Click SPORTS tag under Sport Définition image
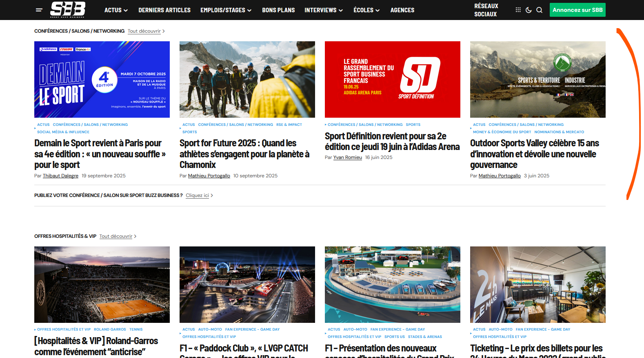The width and height of the screenshot is (644, 358). pos(413,125)
